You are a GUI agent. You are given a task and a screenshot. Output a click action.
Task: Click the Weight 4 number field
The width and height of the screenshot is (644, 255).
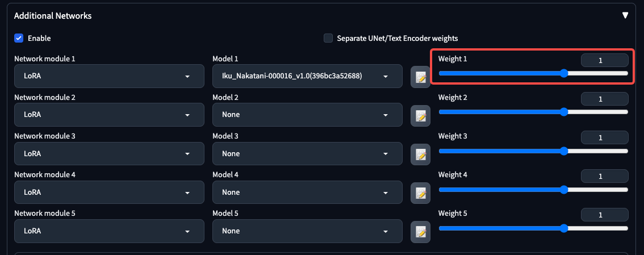[x=604, y=177]
